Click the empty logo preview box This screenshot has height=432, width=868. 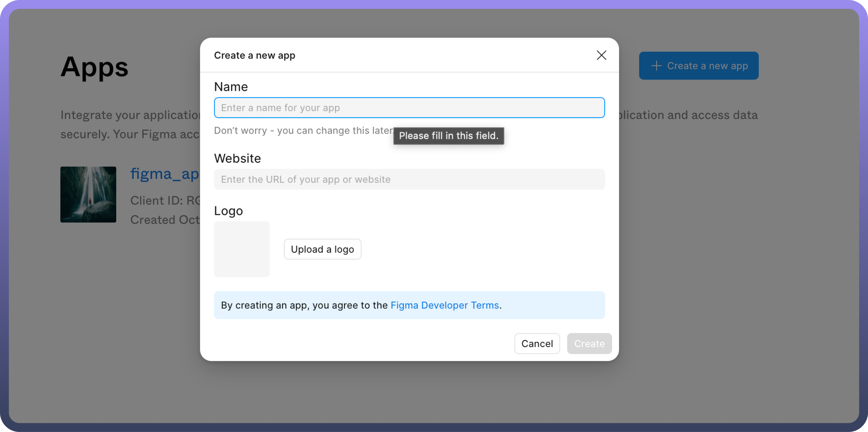click(242, 249)
